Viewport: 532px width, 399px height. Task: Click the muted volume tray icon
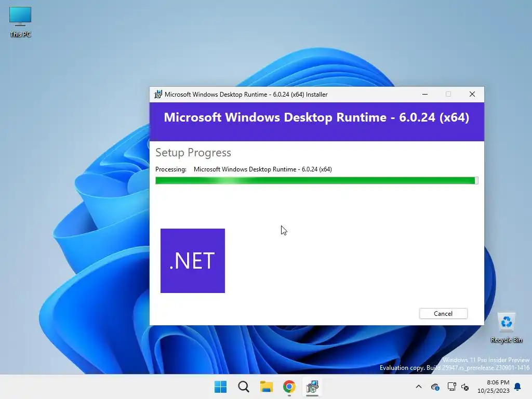[465, 387]
